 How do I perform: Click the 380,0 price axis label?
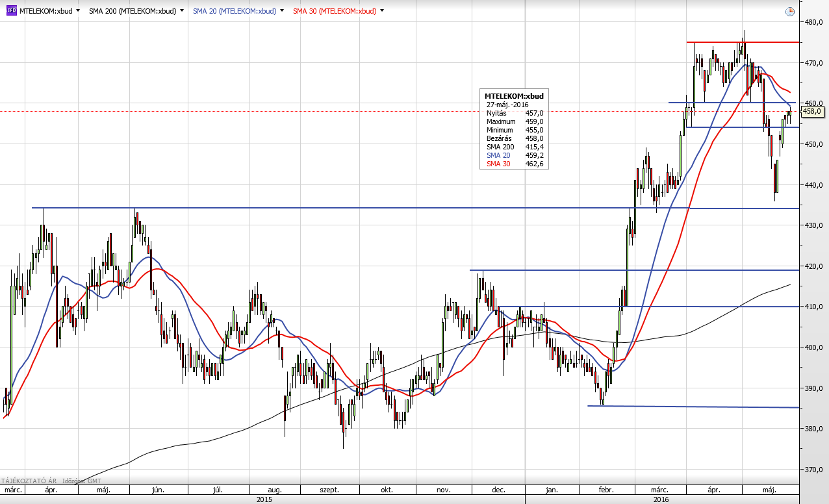814,429
